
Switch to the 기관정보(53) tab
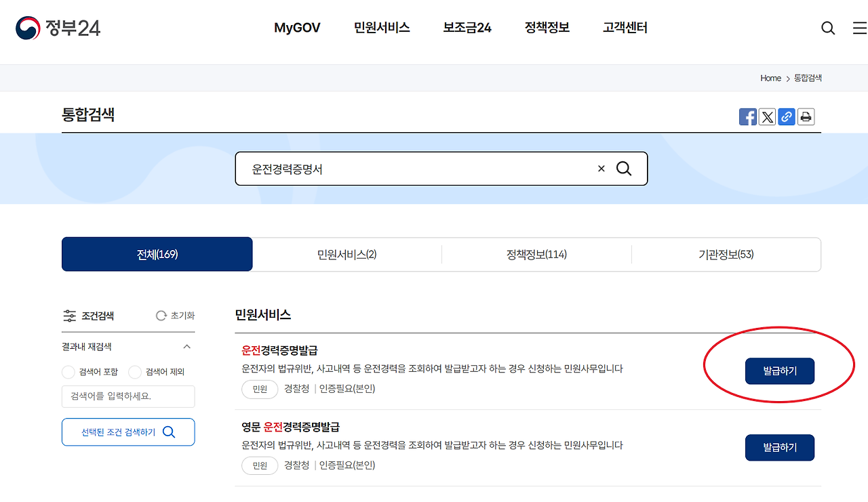[726, 254]
